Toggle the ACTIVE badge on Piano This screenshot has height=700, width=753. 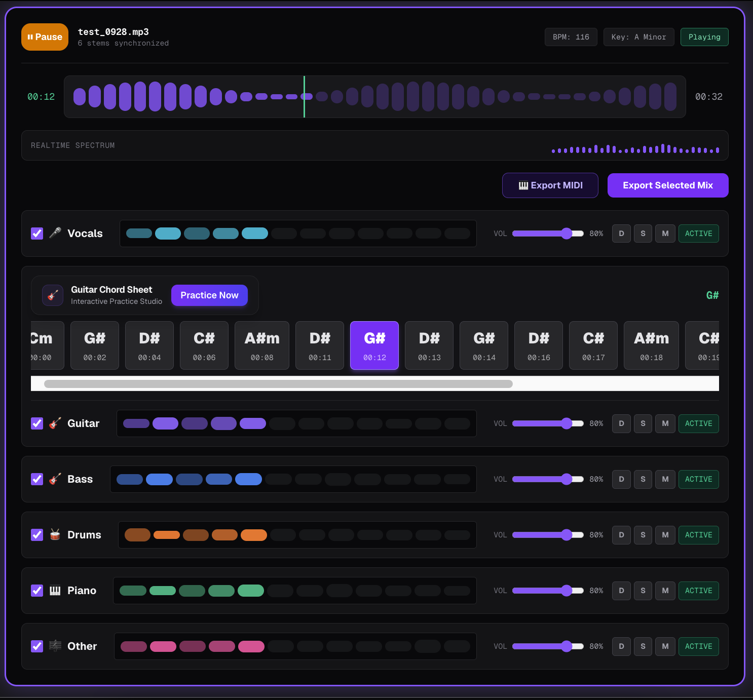point(699,591)
